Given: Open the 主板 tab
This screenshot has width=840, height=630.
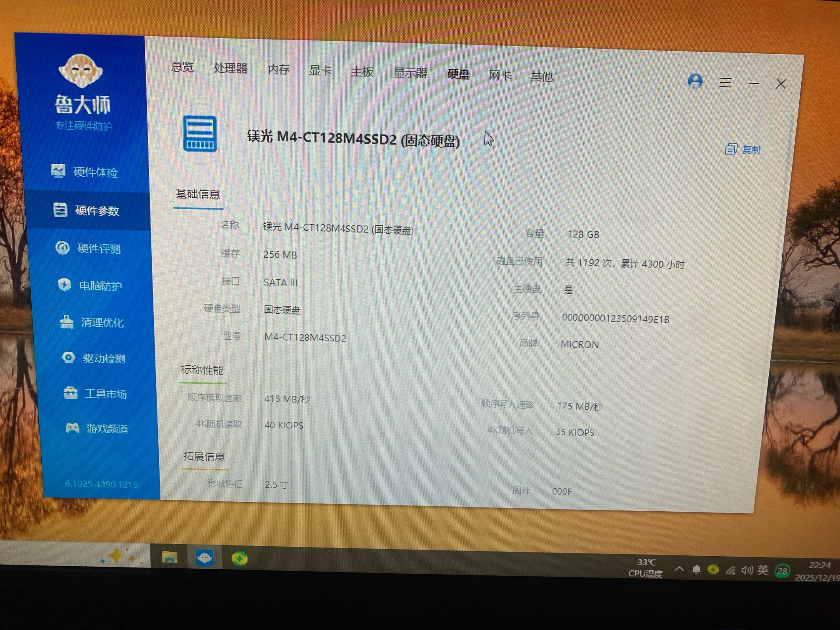Looking at the screenshot, I should pos(362,72).
